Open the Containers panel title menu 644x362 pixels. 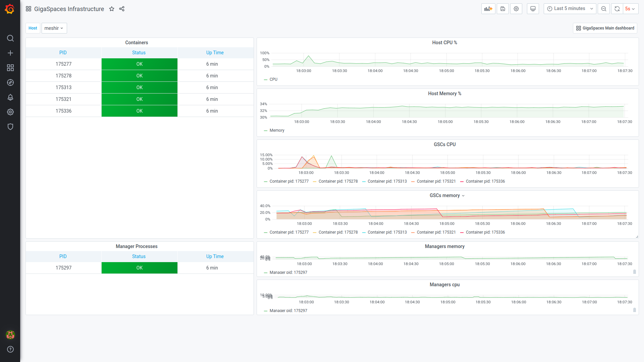tap(137, 43)
